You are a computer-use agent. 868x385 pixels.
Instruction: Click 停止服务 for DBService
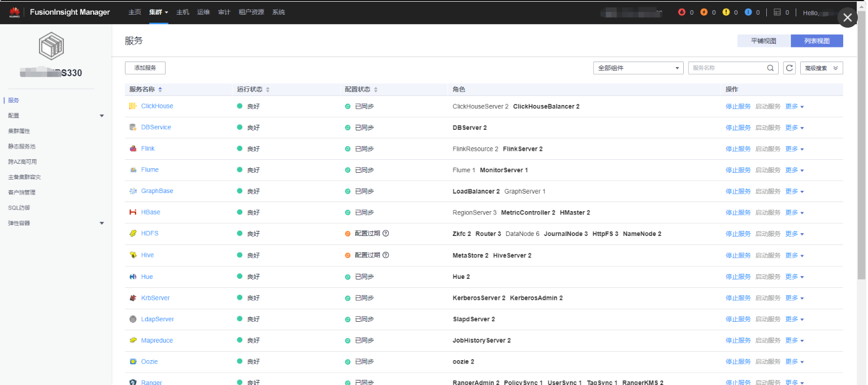tap(738, 128)
